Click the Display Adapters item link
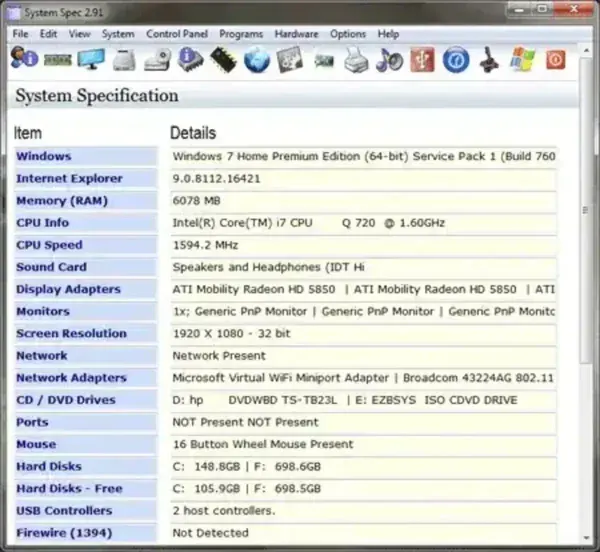The width and height of the screenshot is (600, 552). tap(68, 289)
